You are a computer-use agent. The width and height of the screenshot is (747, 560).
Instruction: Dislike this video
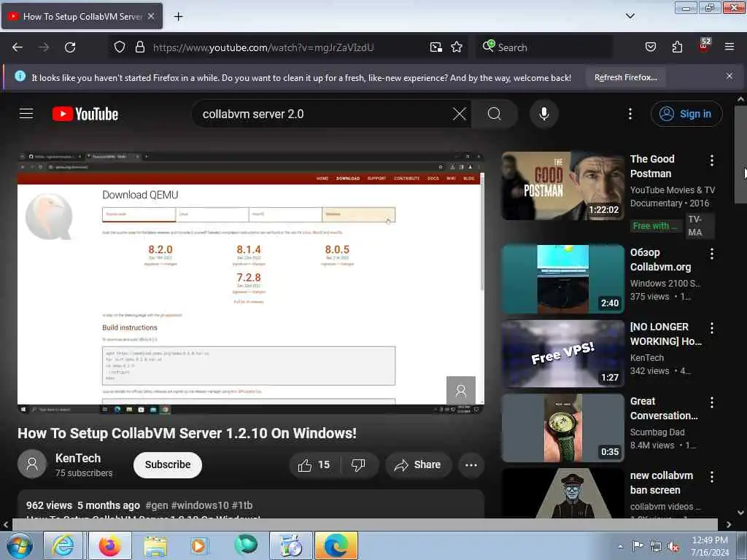pyautogui.click(x=359, y=464)
